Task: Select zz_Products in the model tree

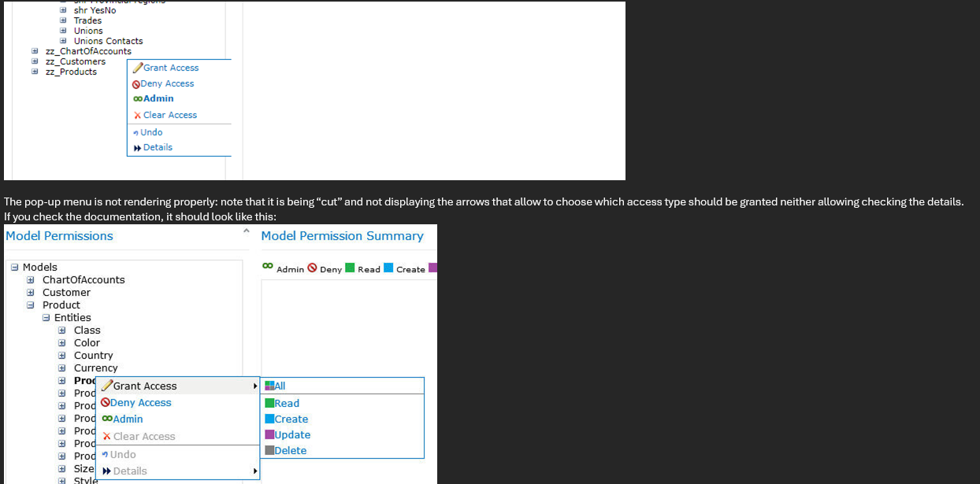Action: click(x=71, y=72)
